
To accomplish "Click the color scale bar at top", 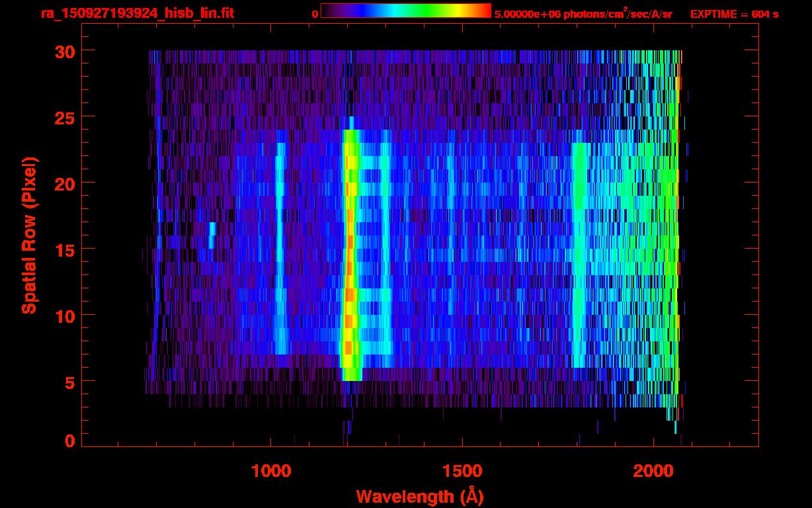I will coord(406,11).
